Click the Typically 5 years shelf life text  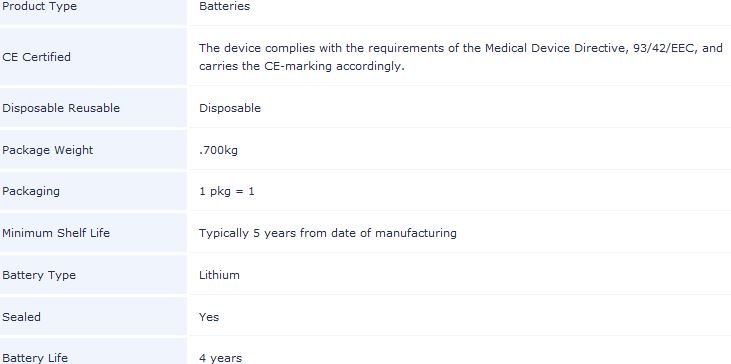click(x=328, y=233)
